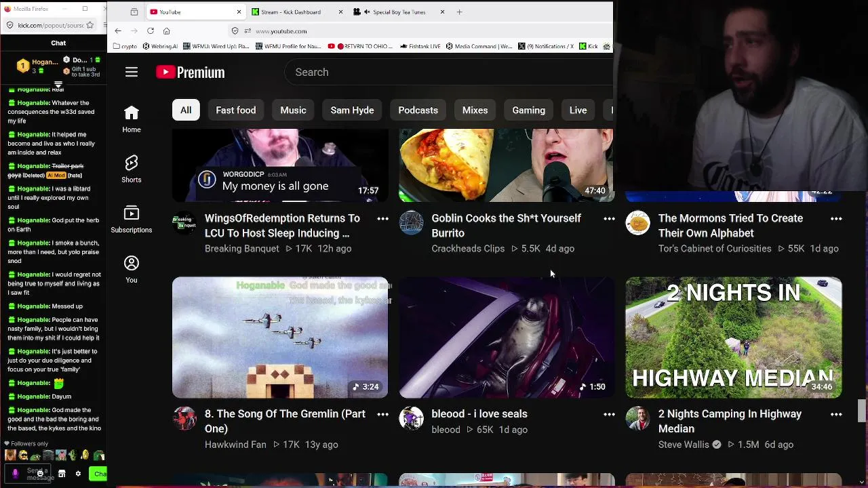Open Crackheads Clips channel avatar
868x488 pixels.
pyautogui.click(x=411, y=222)
